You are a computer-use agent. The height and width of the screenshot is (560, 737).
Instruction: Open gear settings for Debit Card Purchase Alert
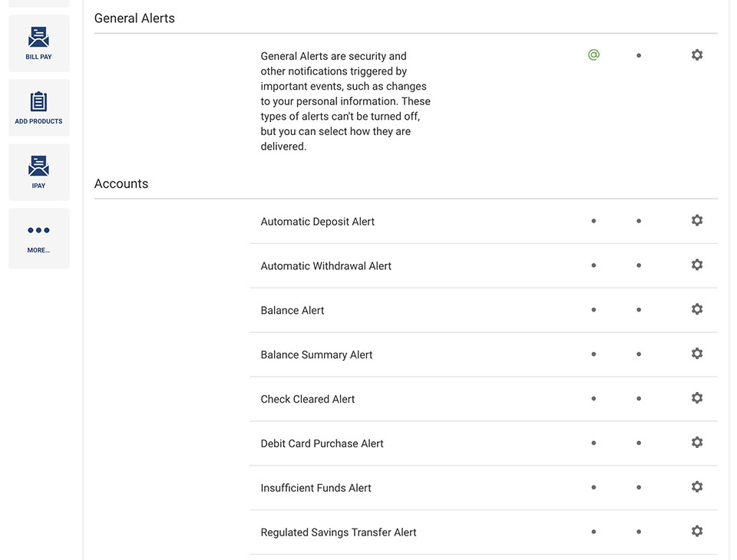[697, 443]
